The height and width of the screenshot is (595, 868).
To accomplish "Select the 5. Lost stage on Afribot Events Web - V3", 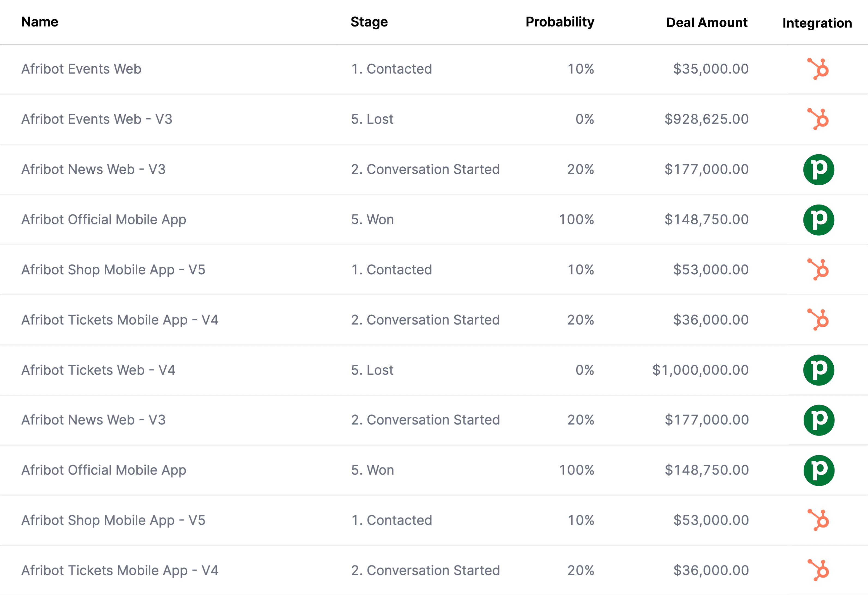I will point(372,119).
